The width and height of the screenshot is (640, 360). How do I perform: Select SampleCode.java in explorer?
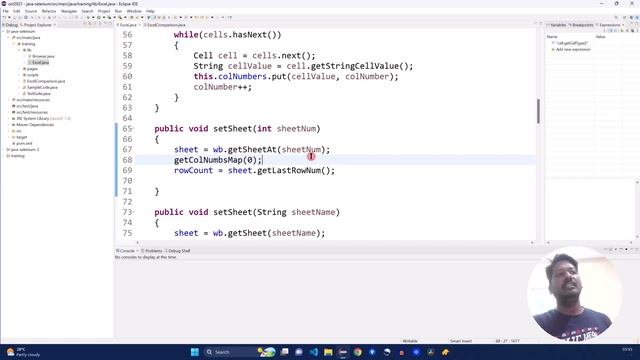[42, 87]
